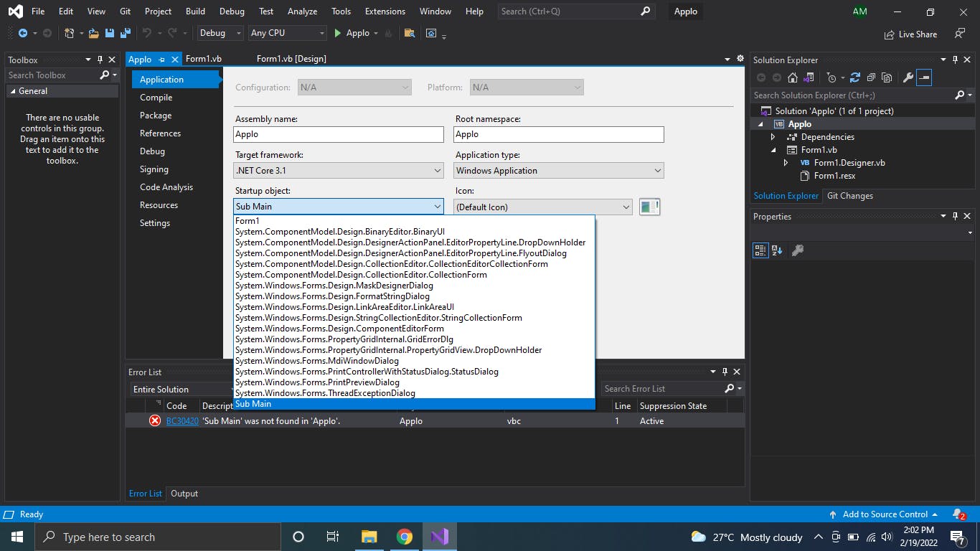Open Properties wrench in Solution Explorer toolbar
Image resolution: width=980 pixels, height=551 pixels.
coord(908,77)
